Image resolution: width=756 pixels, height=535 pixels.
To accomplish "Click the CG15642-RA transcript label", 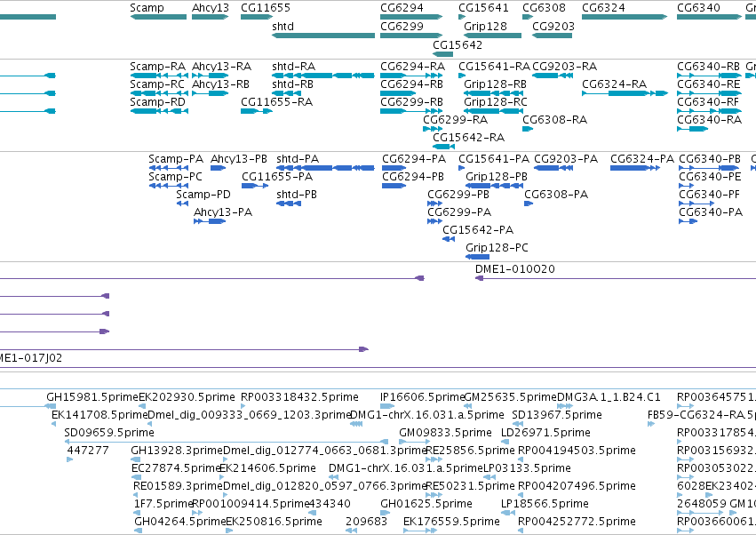I will pyautogui.click(x=469, y=138).
